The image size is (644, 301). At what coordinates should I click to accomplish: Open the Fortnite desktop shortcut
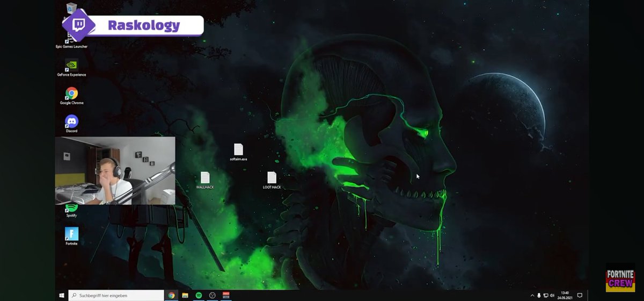[x=71, y=236]
